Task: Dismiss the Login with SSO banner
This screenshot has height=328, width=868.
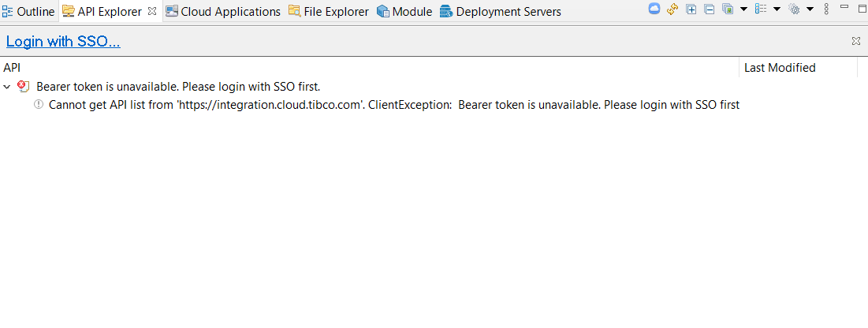Action: (x=856, y=41)
